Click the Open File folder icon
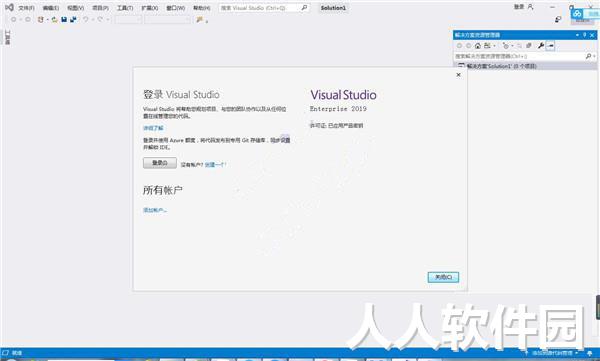Viewport: 600px width, 361px height. coord(54,19)
